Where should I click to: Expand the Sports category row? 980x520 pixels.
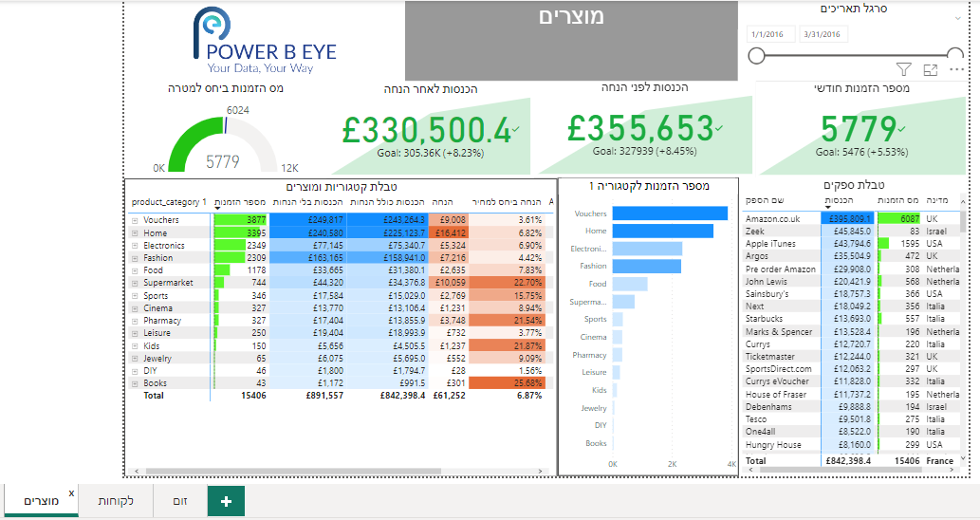(135, 296)
